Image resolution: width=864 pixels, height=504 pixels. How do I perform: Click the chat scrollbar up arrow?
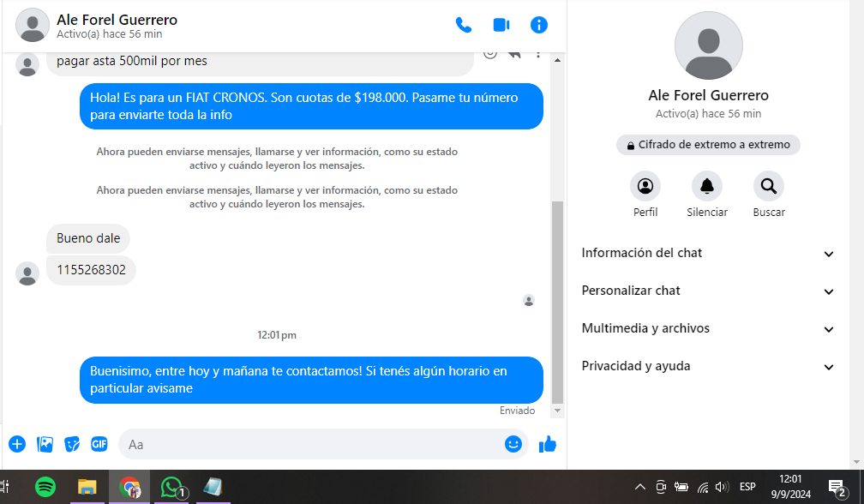pos(558,60)
